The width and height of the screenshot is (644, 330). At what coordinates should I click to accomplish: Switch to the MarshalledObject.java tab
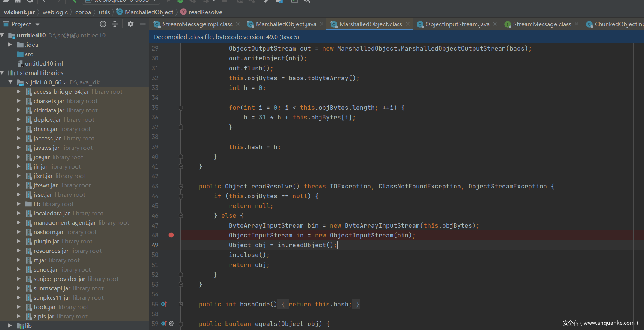[x=286, y=24]
